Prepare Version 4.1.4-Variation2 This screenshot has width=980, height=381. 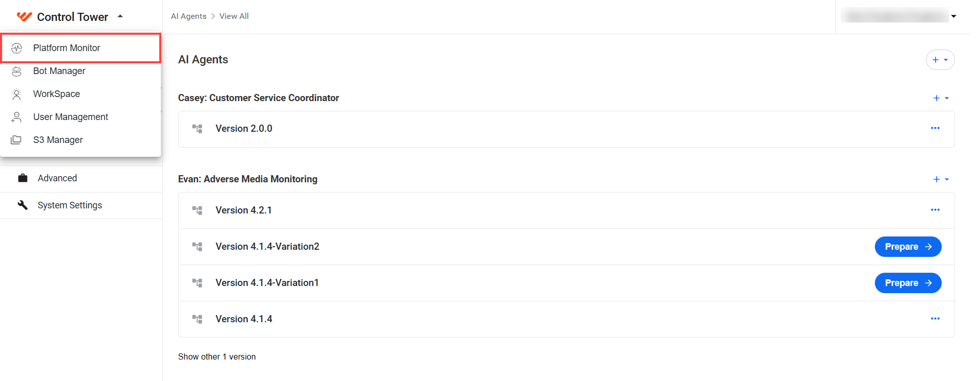(x=908, y=247)
